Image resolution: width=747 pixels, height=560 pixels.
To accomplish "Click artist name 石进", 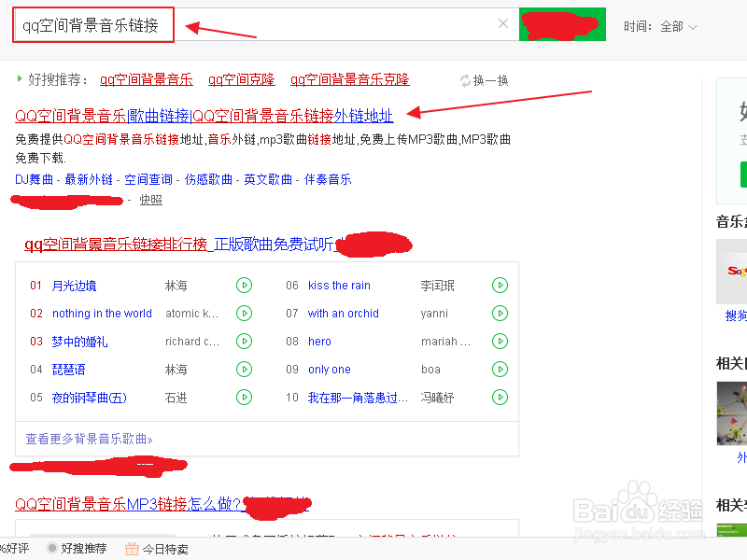I will point(176,398).
